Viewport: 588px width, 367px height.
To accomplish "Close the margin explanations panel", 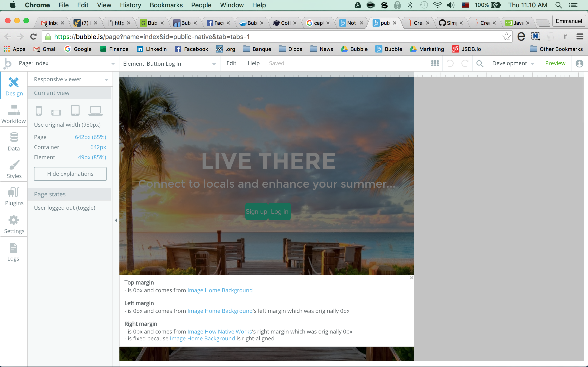I will click(411, 278).
